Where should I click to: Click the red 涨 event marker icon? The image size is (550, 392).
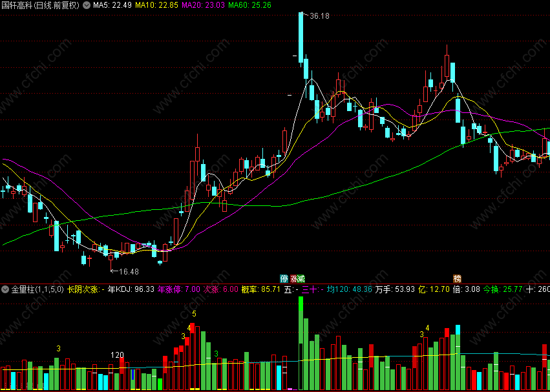tap(293, 279)
